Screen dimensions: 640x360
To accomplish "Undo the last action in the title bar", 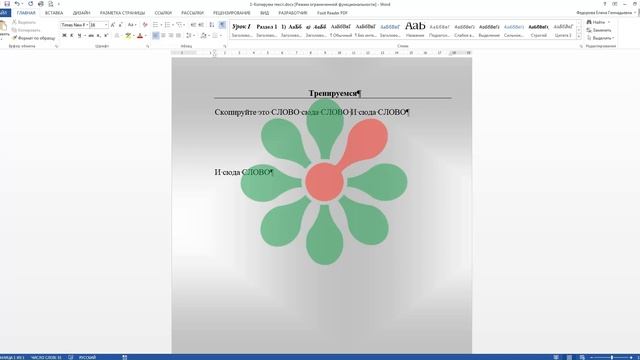I will [x=17, y=4].
